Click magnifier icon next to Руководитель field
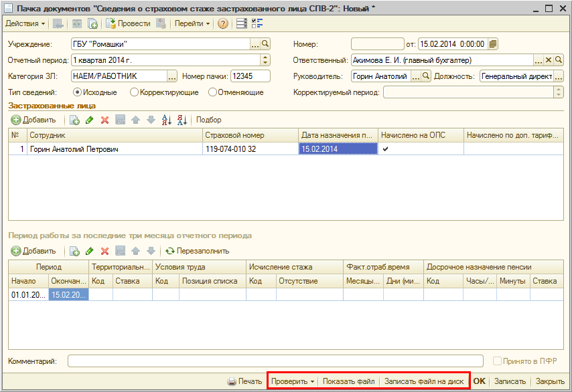572x392 pixels. (426, 76)
